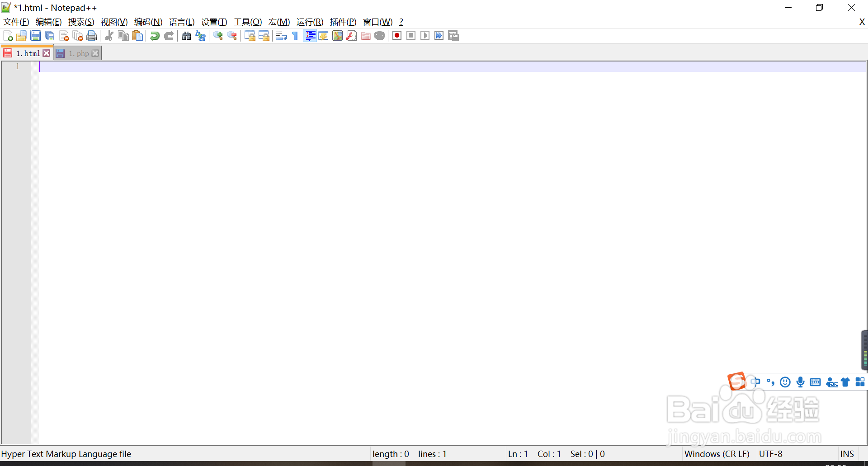Image resolution: width=868 pixels, height=466 pixels.
Task: Toggle the indent guide toolbar icon
Action: click(310, 36)
